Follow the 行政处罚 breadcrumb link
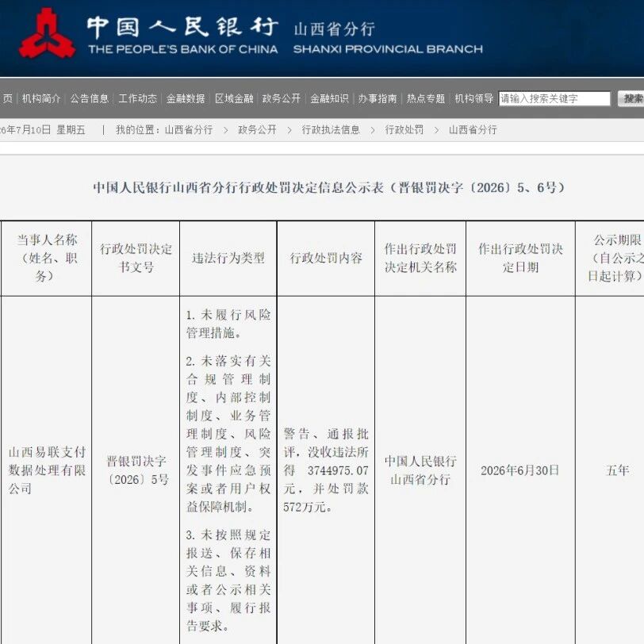Image resolution: width=644 pixels, height=644 pixels. (x=404, y=130)
